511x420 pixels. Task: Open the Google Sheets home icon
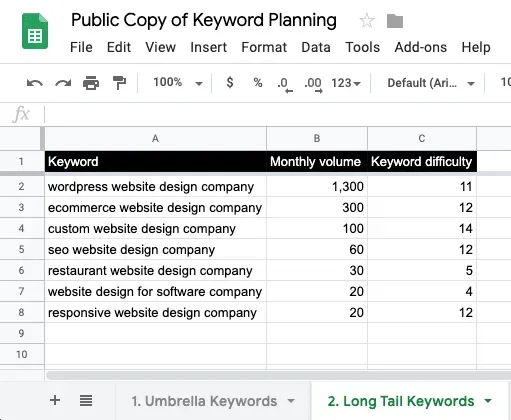click(x=35, y=31)
